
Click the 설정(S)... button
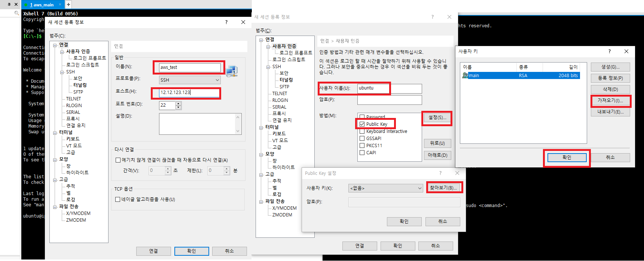(437, 118)
